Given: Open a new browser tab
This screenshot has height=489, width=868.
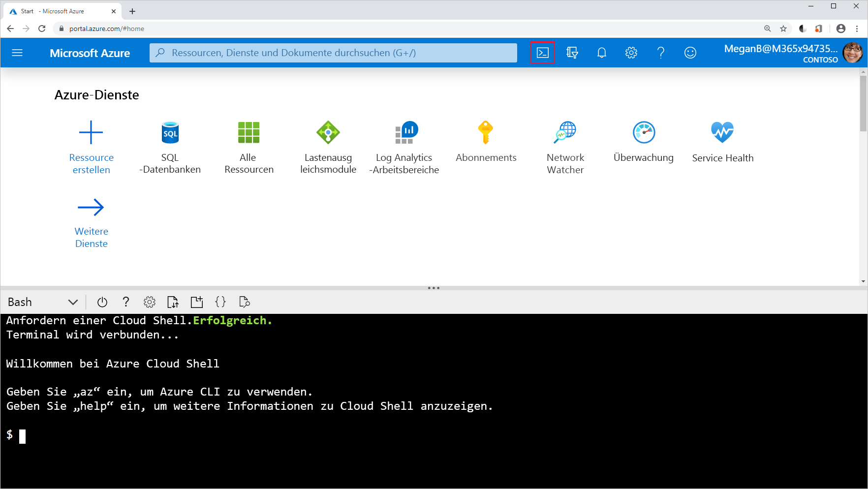Looking at the screenshot, I should [x=132, y=11].
